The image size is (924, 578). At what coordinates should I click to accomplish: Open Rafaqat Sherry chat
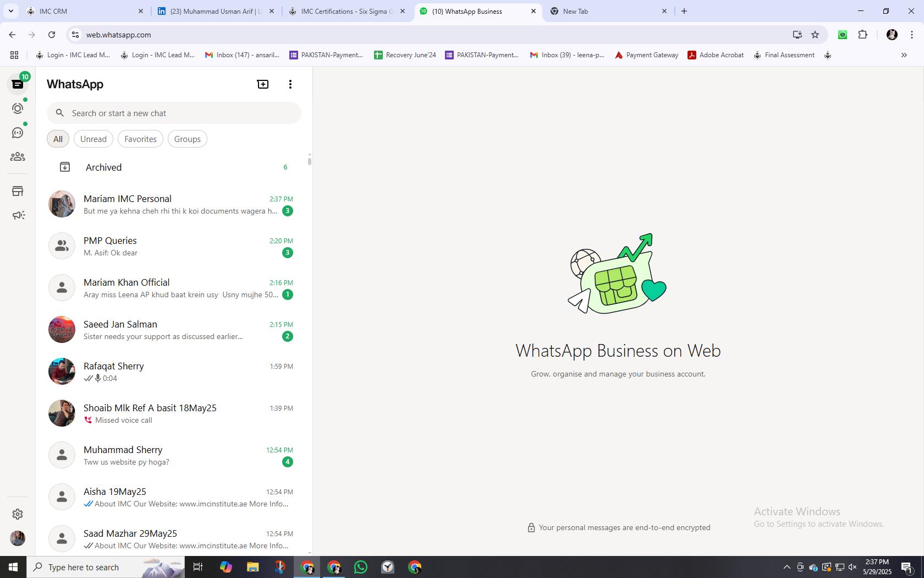click(174, 372)
